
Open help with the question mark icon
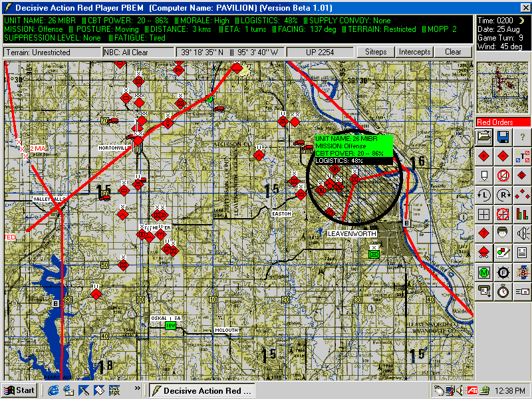[523, 137]
